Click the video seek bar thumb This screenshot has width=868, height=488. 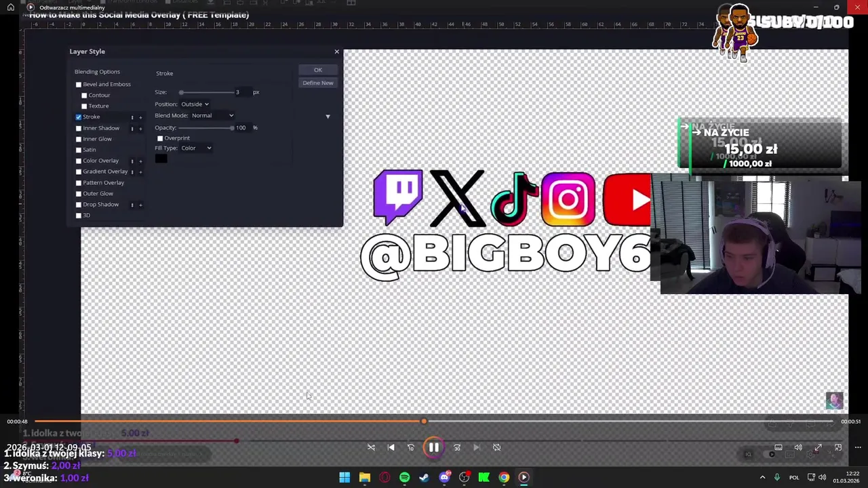tap(424, 422)
